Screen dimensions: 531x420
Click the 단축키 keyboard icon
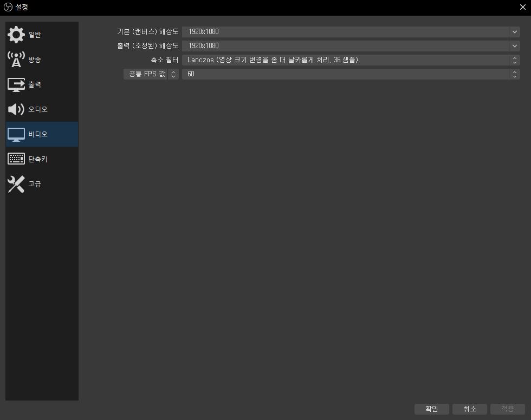tap(16, 159)
